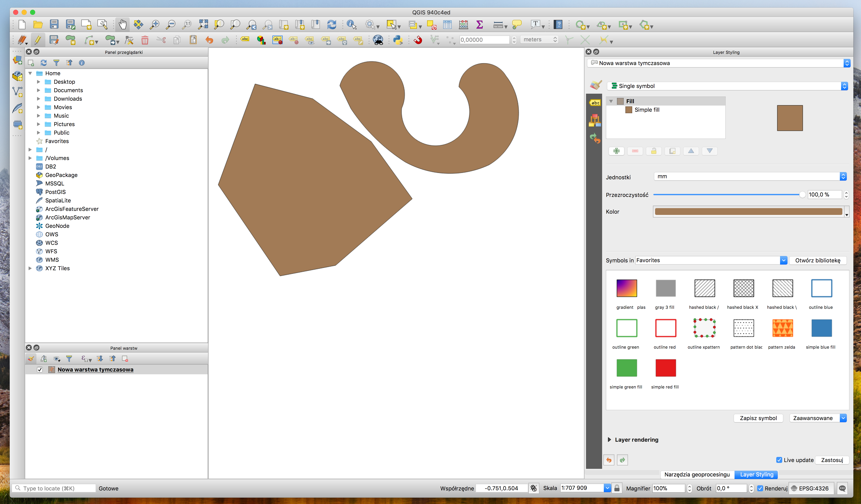Uncheck the Nowa warstwa tymczasowa layer visibility
This screenshot has width=861, height=504.
[x=40, y=370]
